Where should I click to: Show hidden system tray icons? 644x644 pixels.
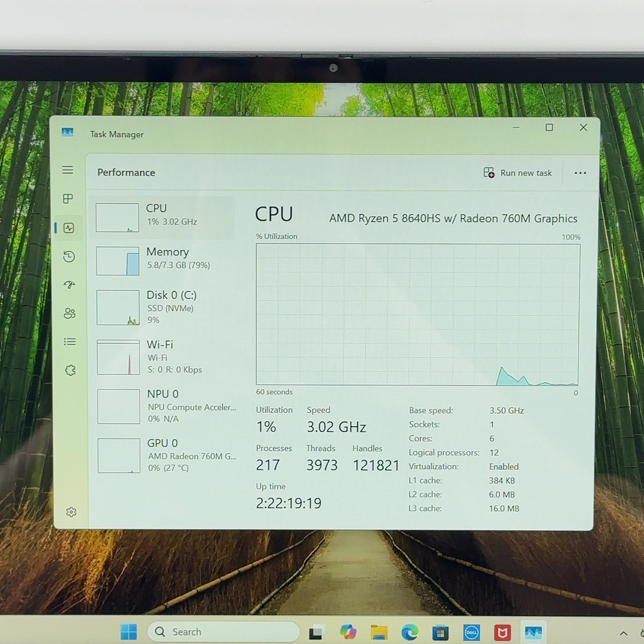tap(624, 634)
